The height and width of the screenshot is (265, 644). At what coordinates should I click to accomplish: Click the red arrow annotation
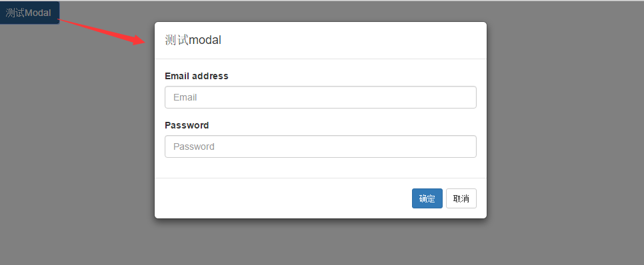pos(101,31)
